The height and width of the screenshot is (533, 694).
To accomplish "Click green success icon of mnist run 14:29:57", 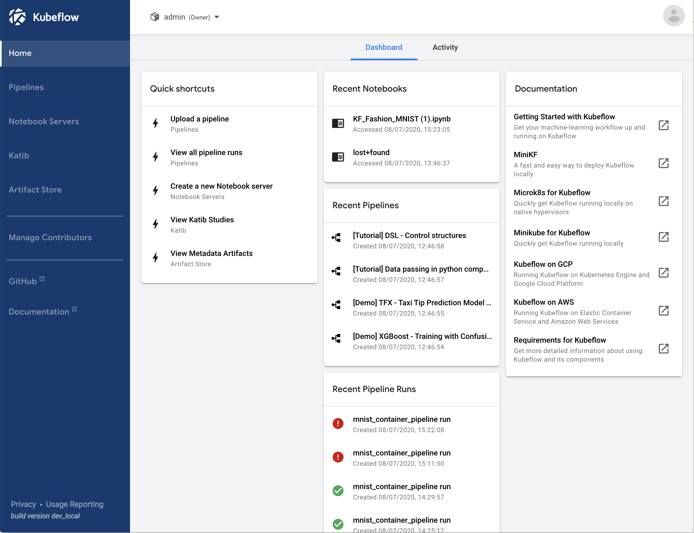I will click(338, 491).
